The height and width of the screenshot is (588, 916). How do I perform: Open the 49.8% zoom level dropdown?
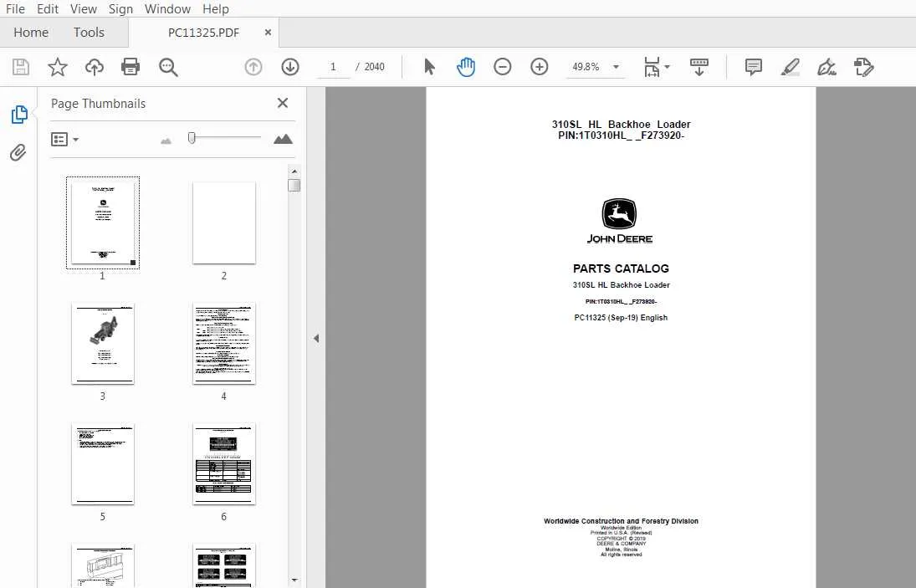(616, 67)
